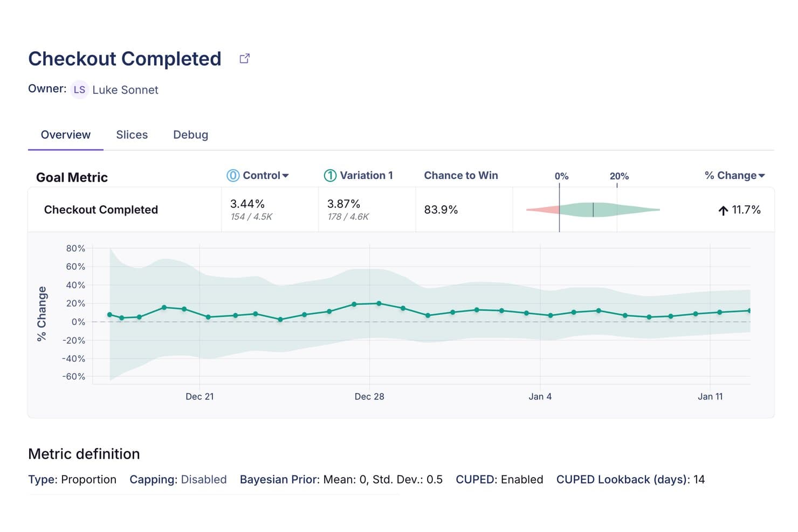Click the violin plot distribution graphic

coord(593,210)
